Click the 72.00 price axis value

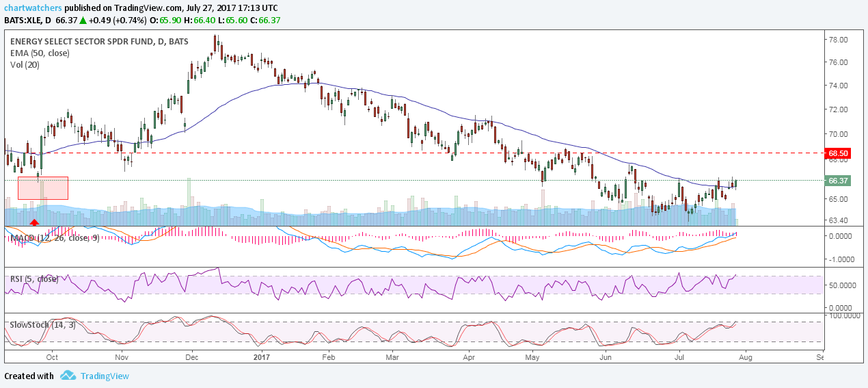coord(838,109)
